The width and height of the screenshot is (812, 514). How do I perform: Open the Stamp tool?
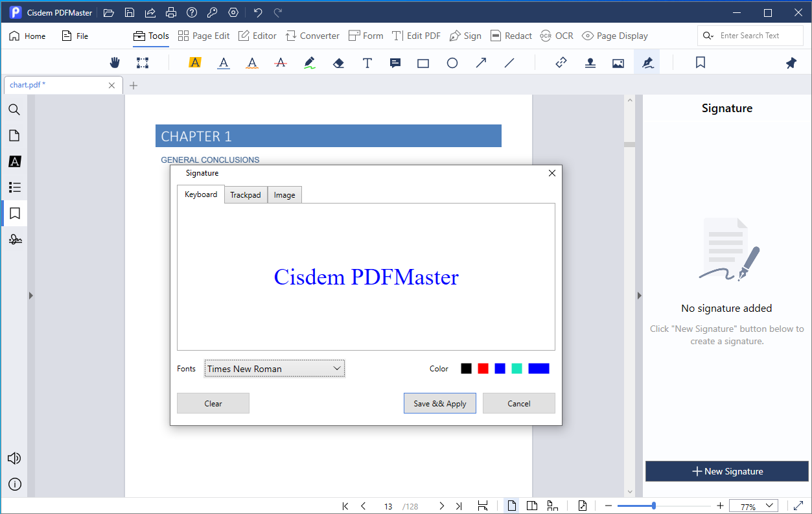[590, 63]
